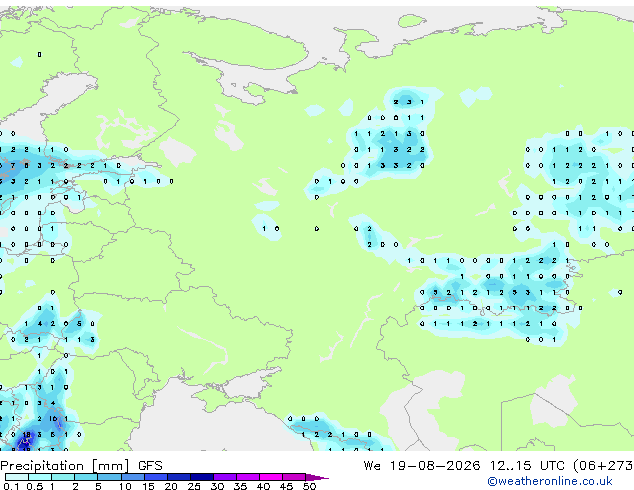Click the 35–40 mm legend swatch
Screen dimensions: 634x490
pyautogui.click(x=248, y=477)
